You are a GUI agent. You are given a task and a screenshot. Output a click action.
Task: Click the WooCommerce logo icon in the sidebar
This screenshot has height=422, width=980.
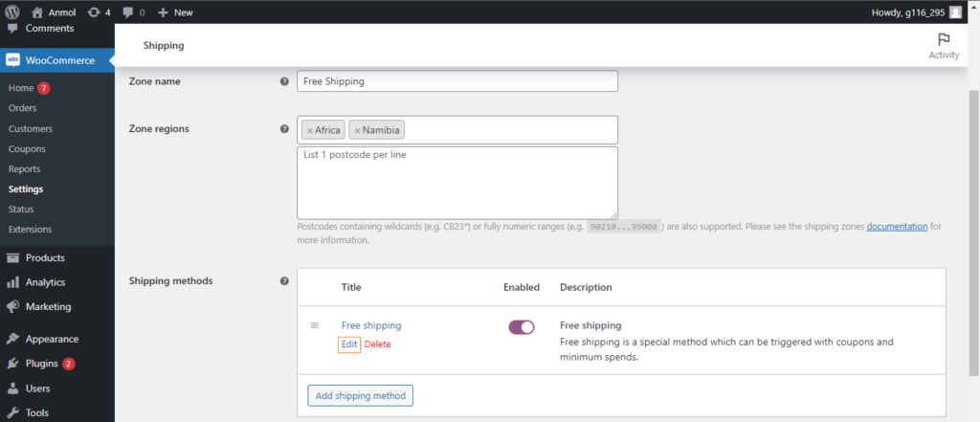[x=12, y=60]
